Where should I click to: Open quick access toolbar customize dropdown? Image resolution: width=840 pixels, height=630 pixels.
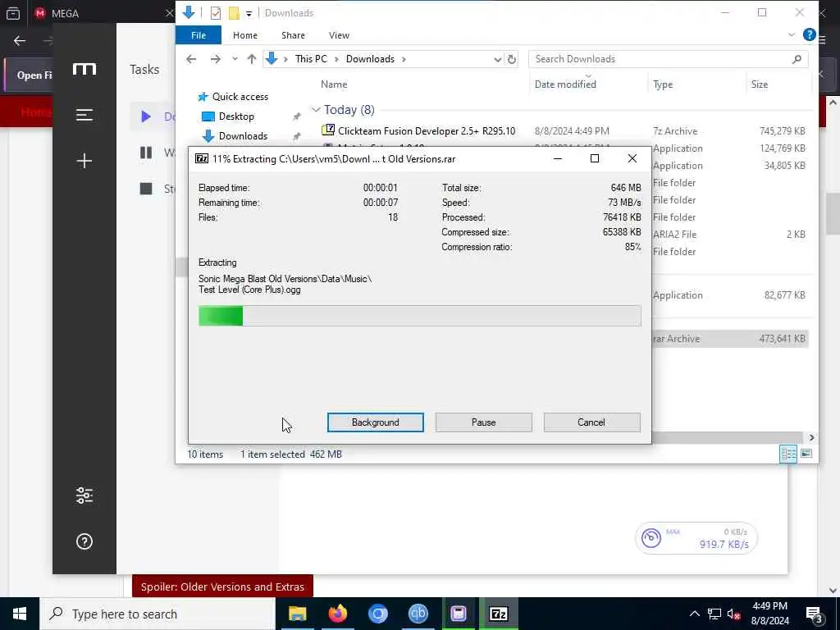coord(249,13)
